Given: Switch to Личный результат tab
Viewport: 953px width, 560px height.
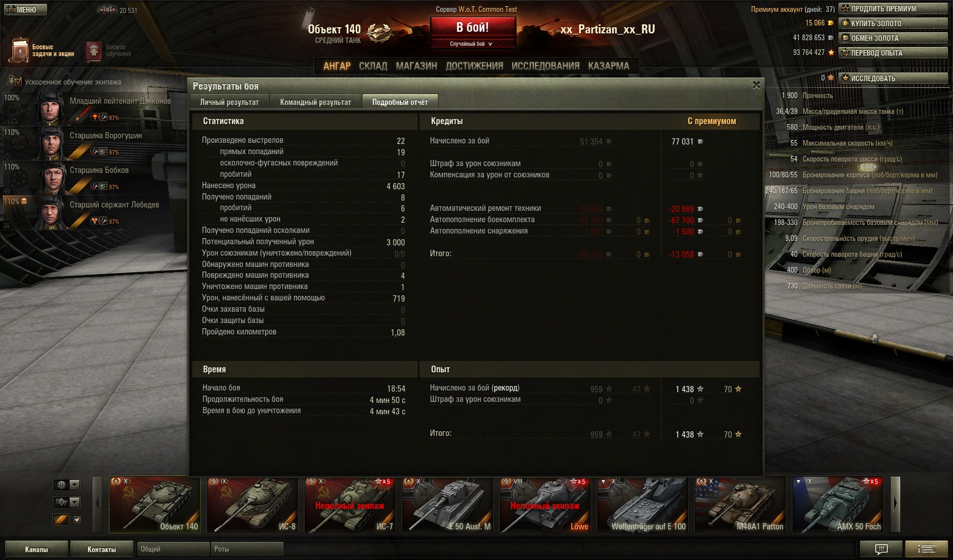Looking at the screenshot, I should click(x=229, y=102).
